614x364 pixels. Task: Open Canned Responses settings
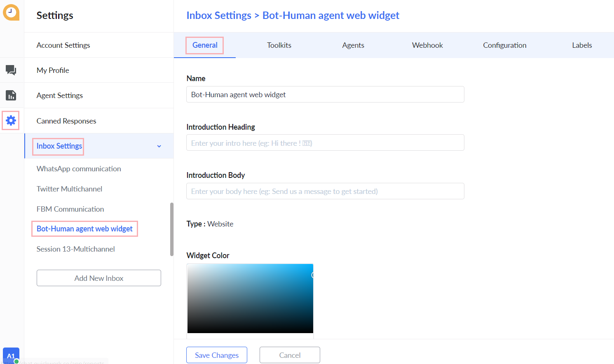[x=66, y=121]
